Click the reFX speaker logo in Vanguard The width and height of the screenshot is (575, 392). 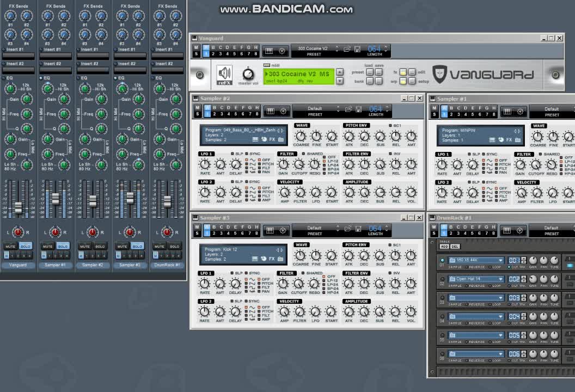[x=224, y=75]
